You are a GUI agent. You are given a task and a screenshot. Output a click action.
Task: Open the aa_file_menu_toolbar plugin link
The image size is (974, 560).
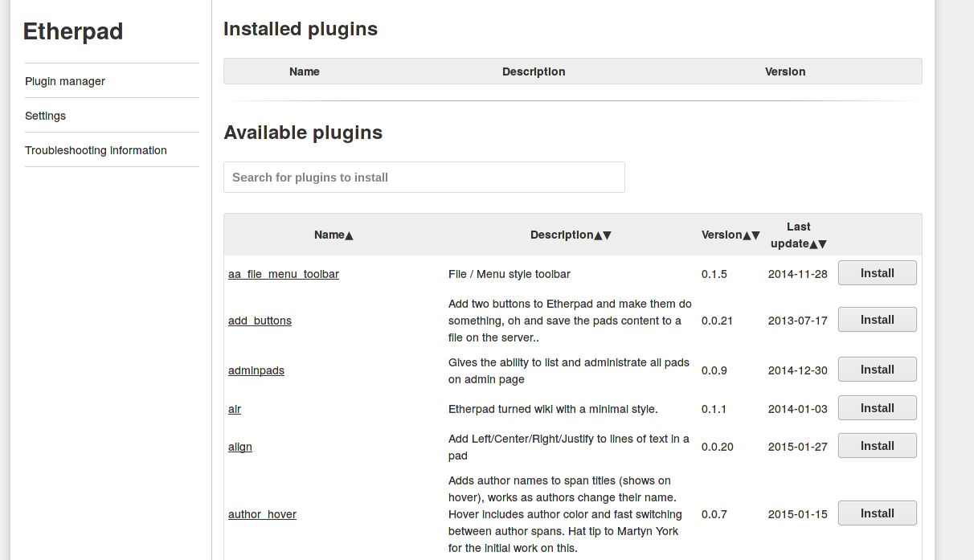pyautogui.click(x=284, y=274)
